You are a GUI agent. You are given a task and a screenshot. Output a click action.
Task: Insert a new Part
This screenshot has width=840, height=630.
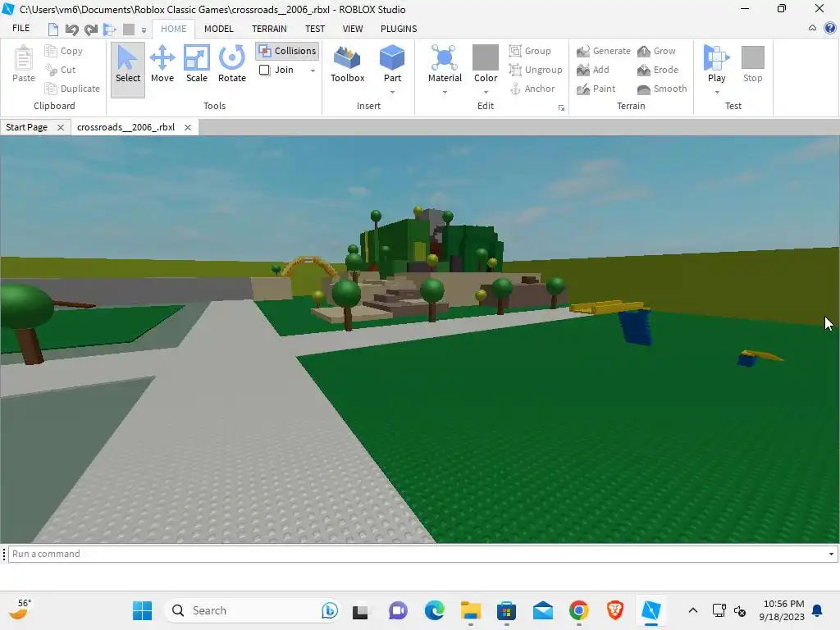[392, 64]
